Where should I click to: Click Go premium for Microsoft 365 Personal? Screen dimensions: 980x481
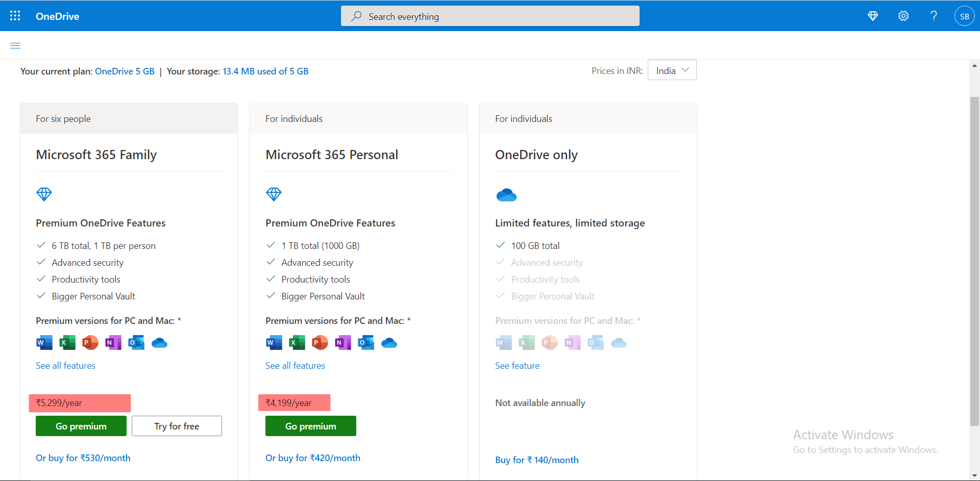tap(311, 426)
